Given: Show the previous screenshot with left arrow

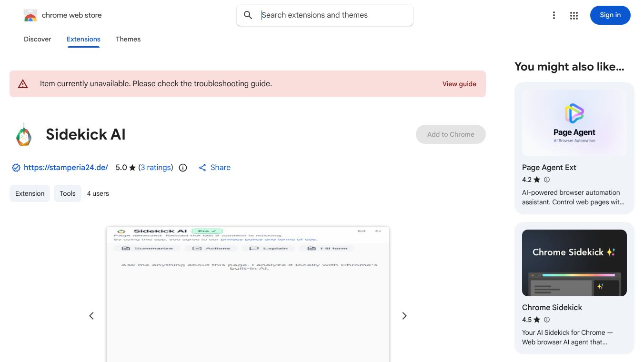Looking at the screenshot, I should [91, 316].
